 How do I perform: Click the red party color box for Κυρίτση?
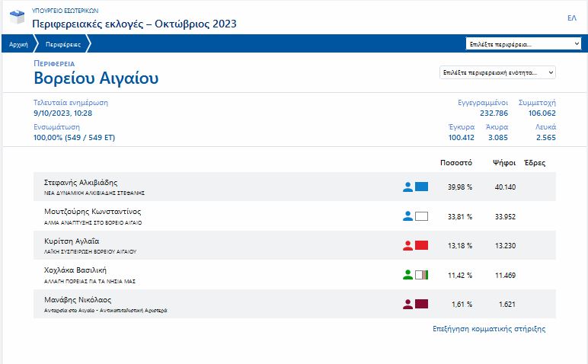click(422, 245)
